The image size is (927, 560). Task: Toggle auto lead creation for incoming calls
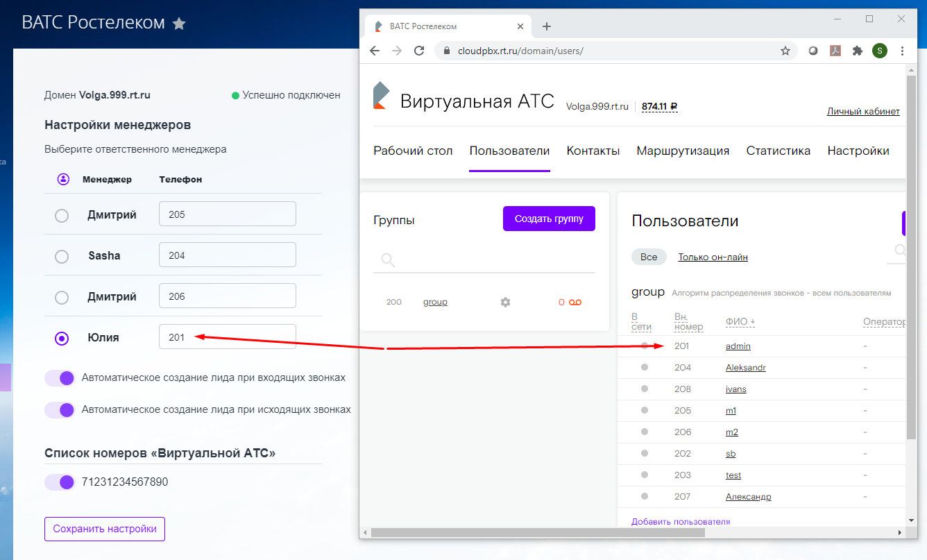point(60,377)
